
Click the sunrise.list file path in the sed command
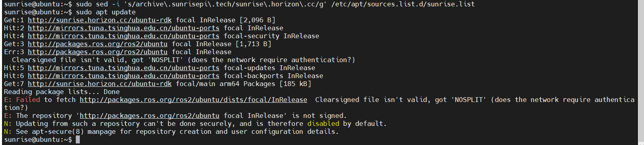[403, 4]
